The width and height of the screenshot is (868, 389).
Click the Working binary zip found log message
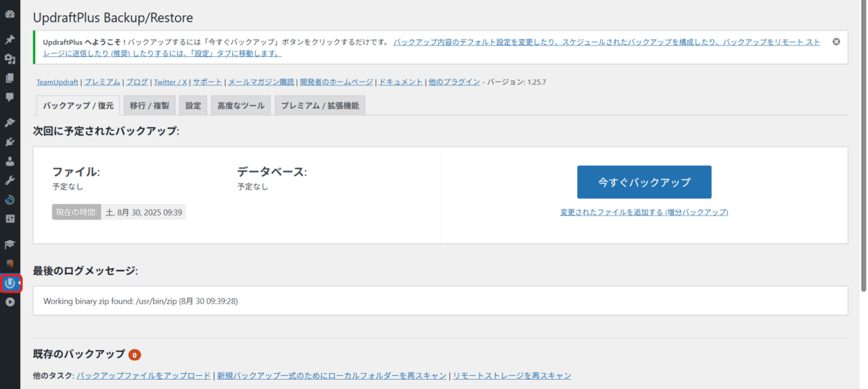[x=141, y=301]
